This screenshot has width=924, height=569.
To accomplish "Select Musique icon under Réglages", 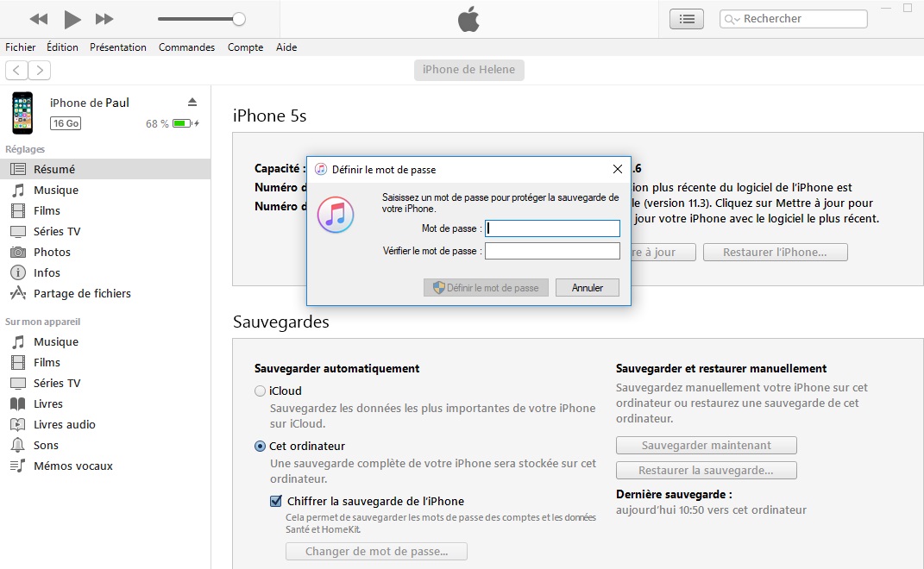I will pos(18,190).
